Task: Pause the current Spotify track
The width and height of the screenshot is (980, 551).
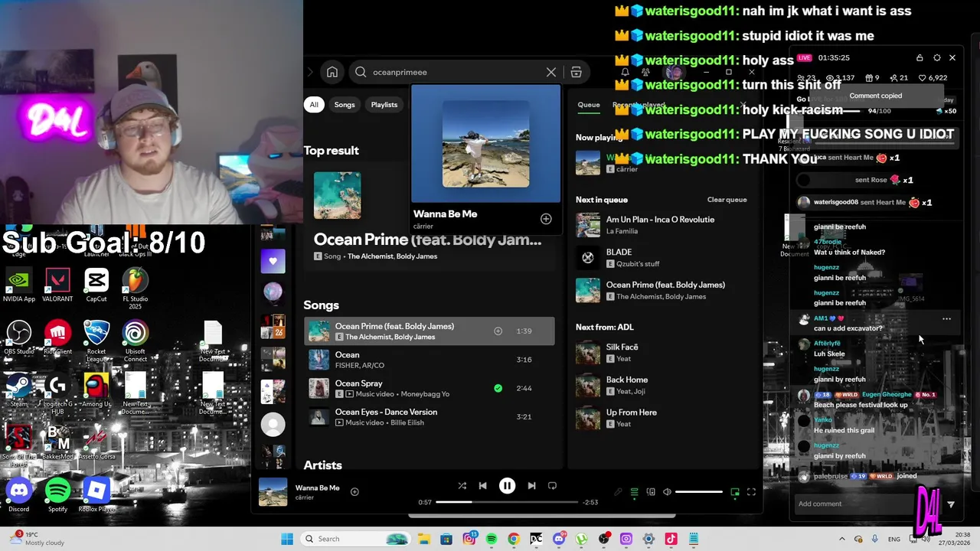Action: [x=507, y=486]
